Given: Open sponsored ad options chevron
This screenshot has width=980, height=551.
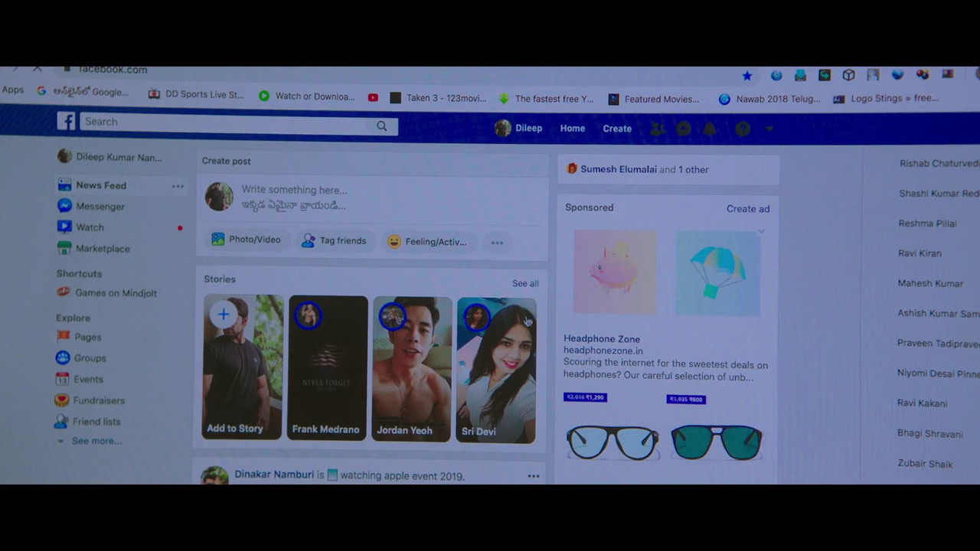Looking at the screenshot, I should [761, 230].
